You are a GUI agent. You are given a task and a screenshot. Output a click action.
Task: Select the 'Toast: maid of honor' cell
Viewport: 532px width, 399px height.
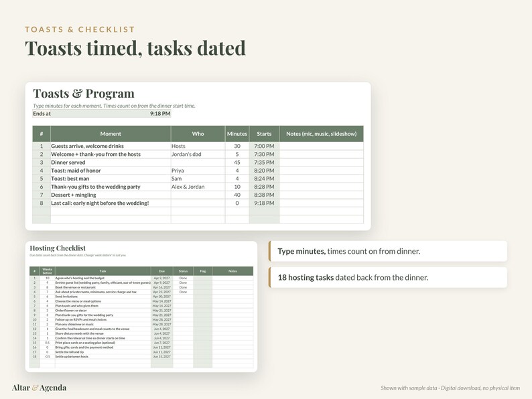click(x=111, y=171)
